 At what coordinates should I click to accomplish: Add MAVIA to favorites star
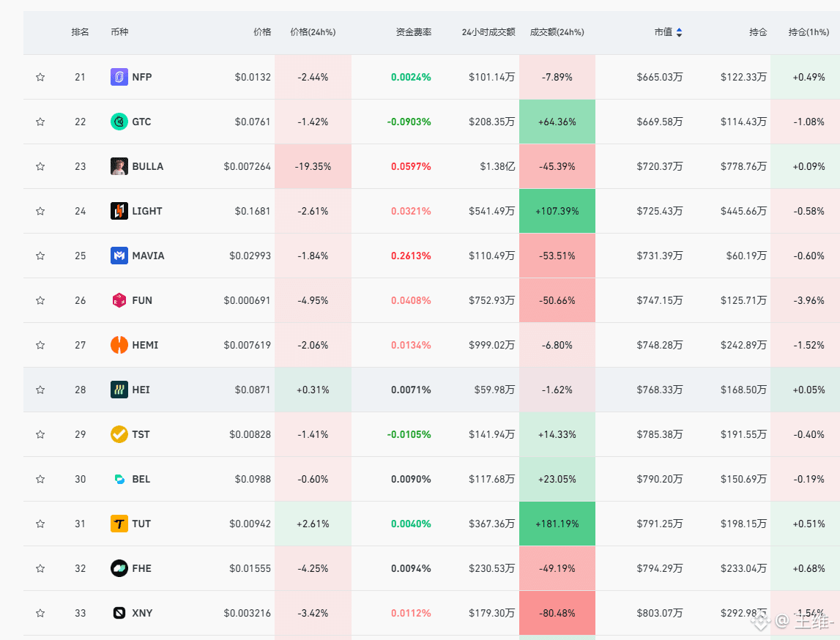coord(40,256)
